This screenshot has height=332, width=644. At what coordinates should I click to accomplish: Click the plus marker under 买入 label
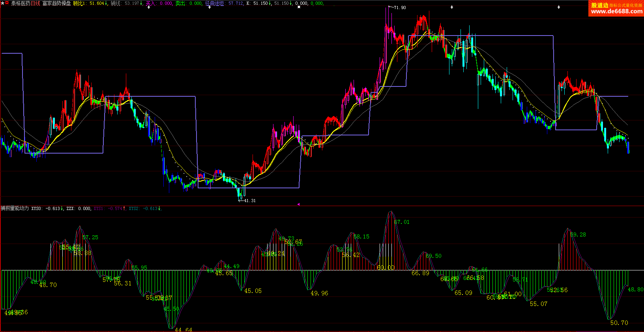[149, 7]
